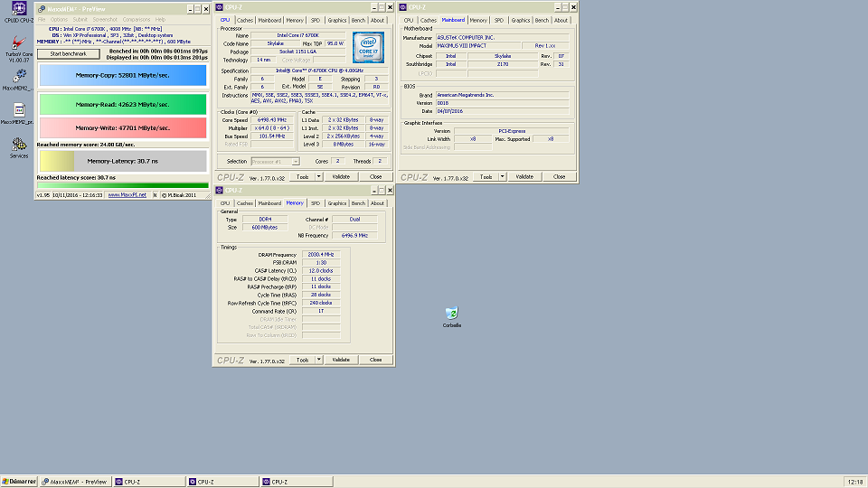Open SPD tab in CPU-Z Memory window
The image size is (868, 488).
[x=315, y=203]
